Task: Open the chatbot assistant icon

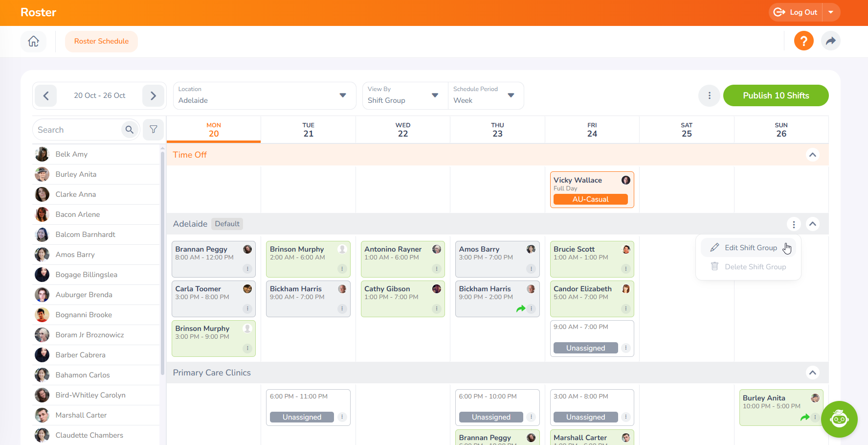Action: 839,419
